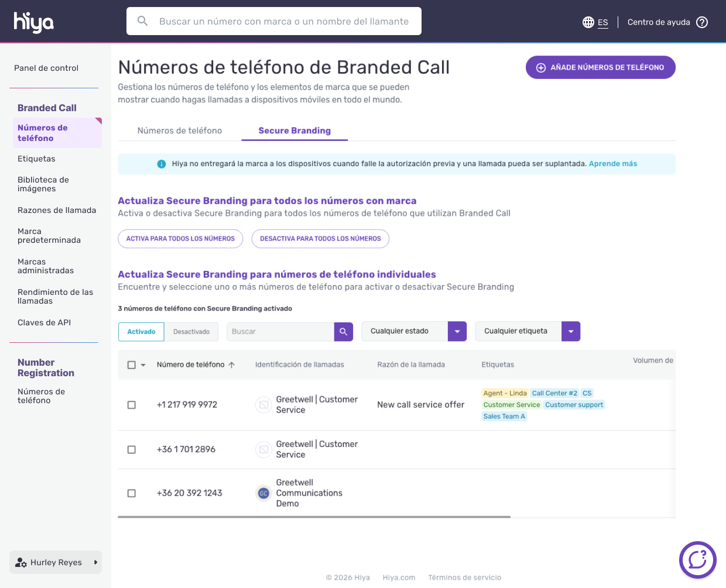Click the Buscar filter input field
Viewport: 726px width, 588px height.
point(280,332)
